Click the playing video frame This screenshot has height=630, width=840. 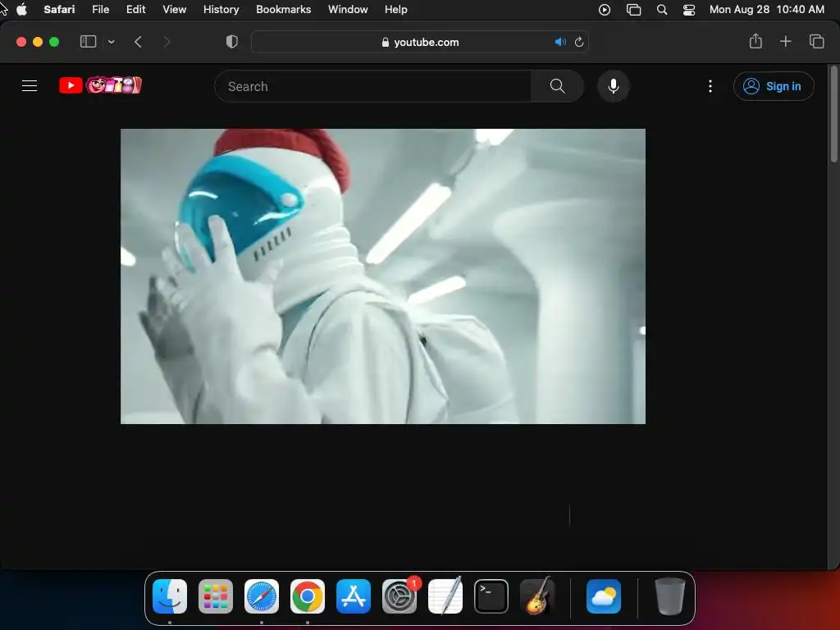[383, 276]
